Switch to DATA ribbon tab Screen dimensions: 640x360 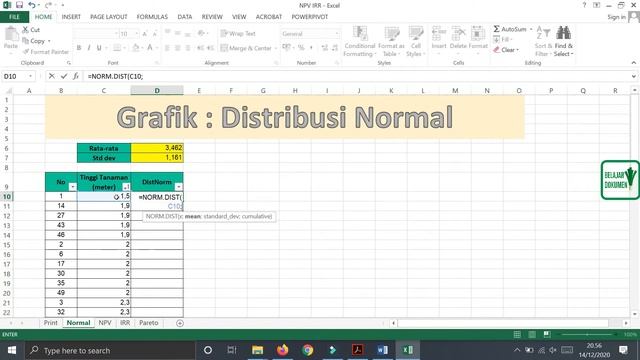pos(184,17)
